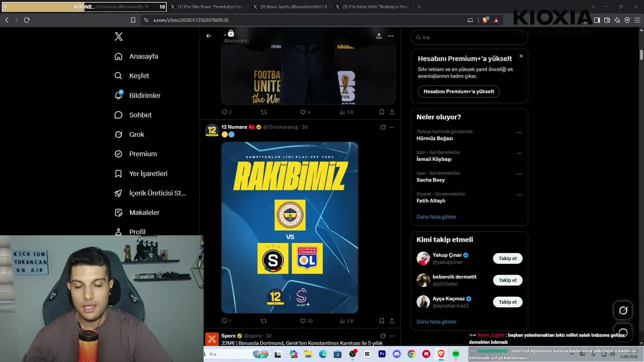The width and height of the screenshot is (644, 362).
Task: Switch to the Nexus Sports browser tab
Action: tap(290, 7)
